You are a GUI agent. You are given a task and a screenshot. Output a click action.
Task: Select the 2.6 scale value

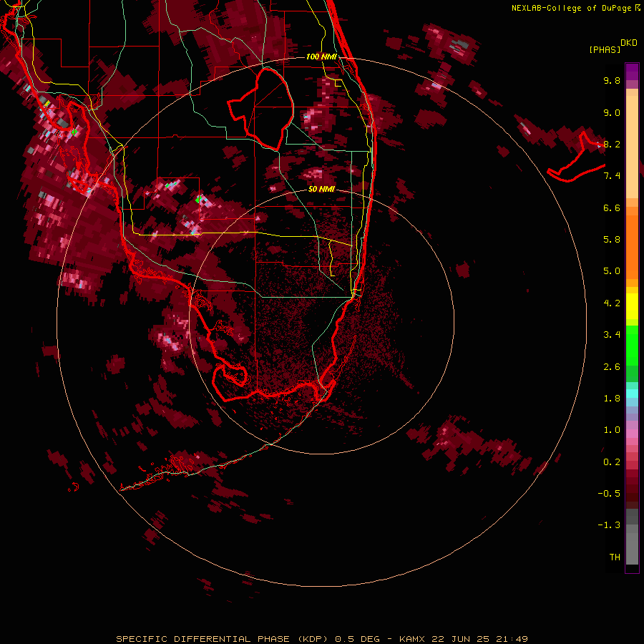612,367
